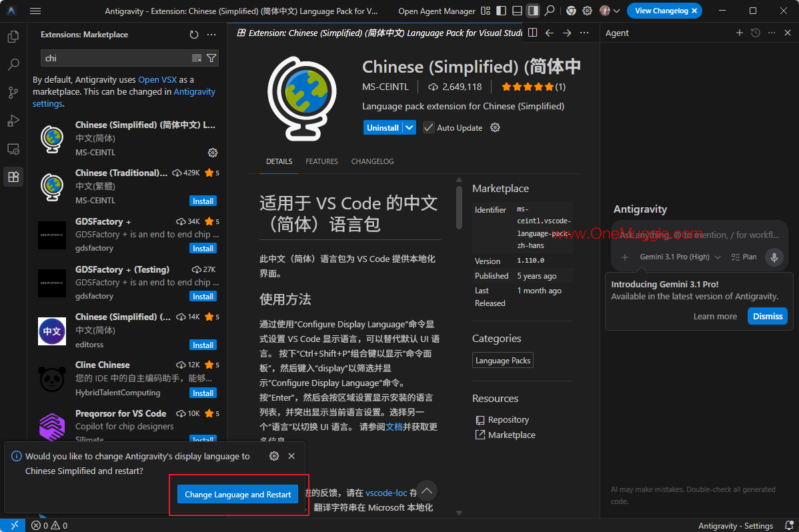Image resolution: width=799 pixels, height=532 pixels.
Task: Open the account avatar dropdown
Action: [610, 11]
